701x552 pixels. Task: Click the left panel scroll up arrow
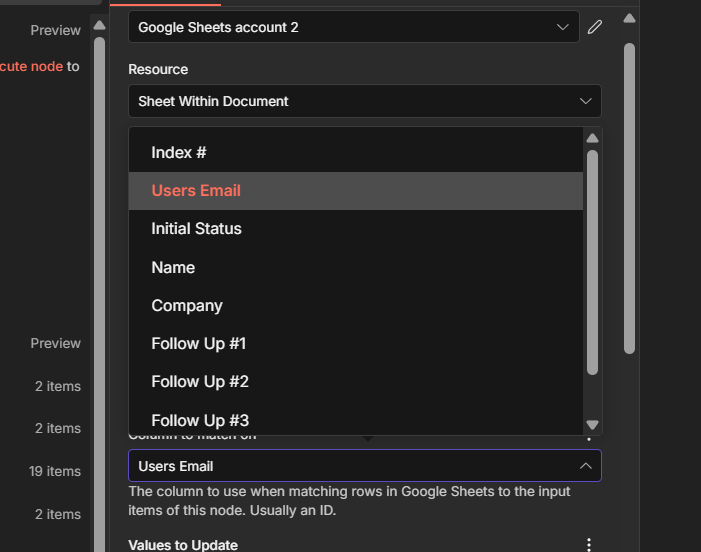click(99, 25)
